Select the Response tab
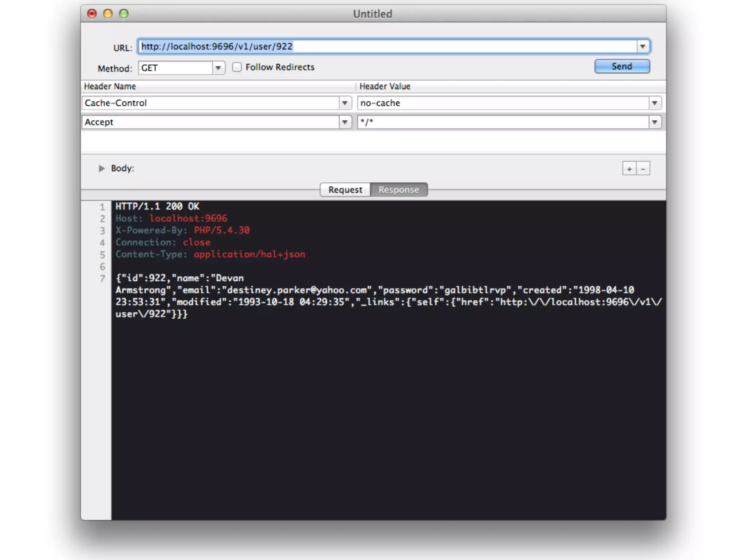 click(x=399, y=190)
